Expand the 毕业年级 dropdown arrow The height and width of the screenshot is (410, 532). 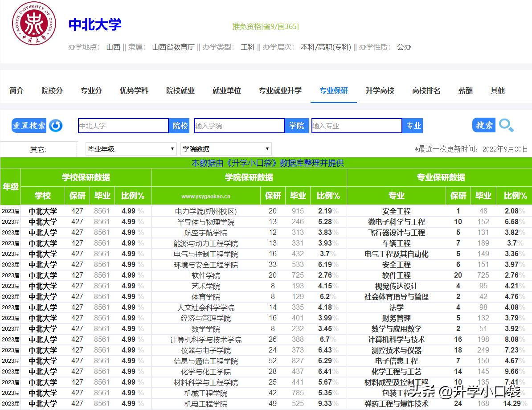pos(173,148)
